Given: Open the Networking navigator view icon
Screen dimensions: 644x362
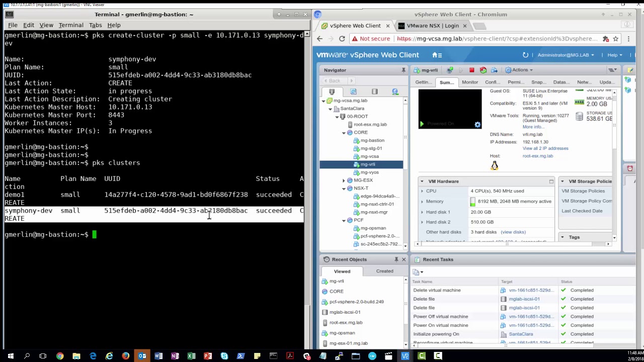Looking at the screenshot, I should click(x=395, y=92).
